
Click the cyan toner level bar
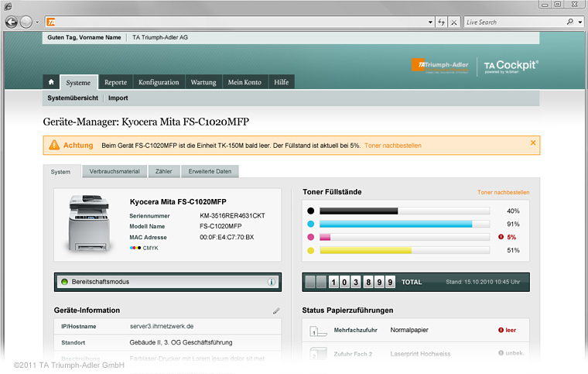[405, 224]
